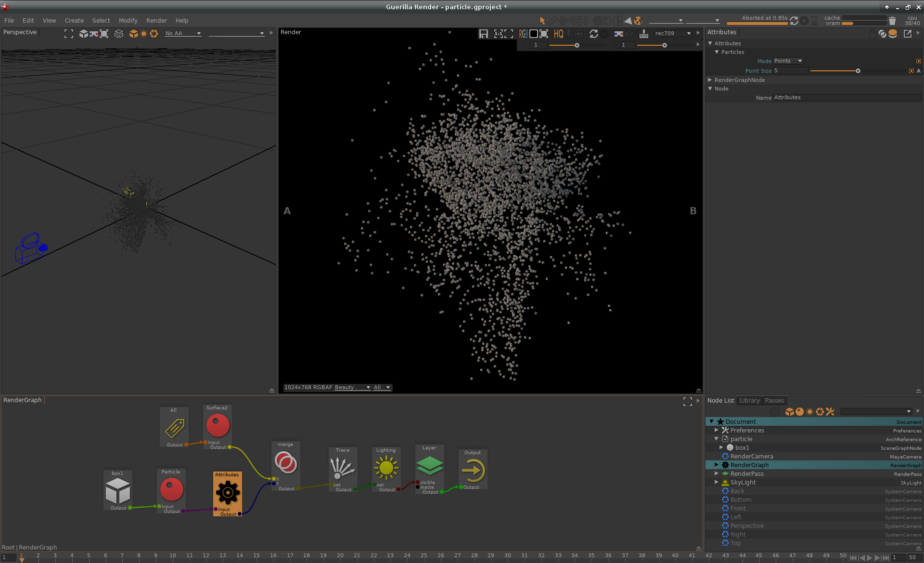Screen dimensions: 924x563
Task: Open the rec709 color space dropdown
Action: 673,33
